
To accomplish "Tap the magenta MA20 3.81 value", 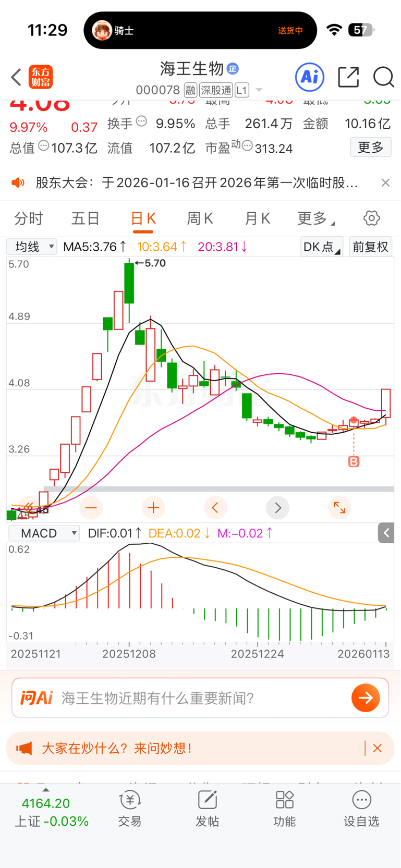I will click(x=223, y=247).
